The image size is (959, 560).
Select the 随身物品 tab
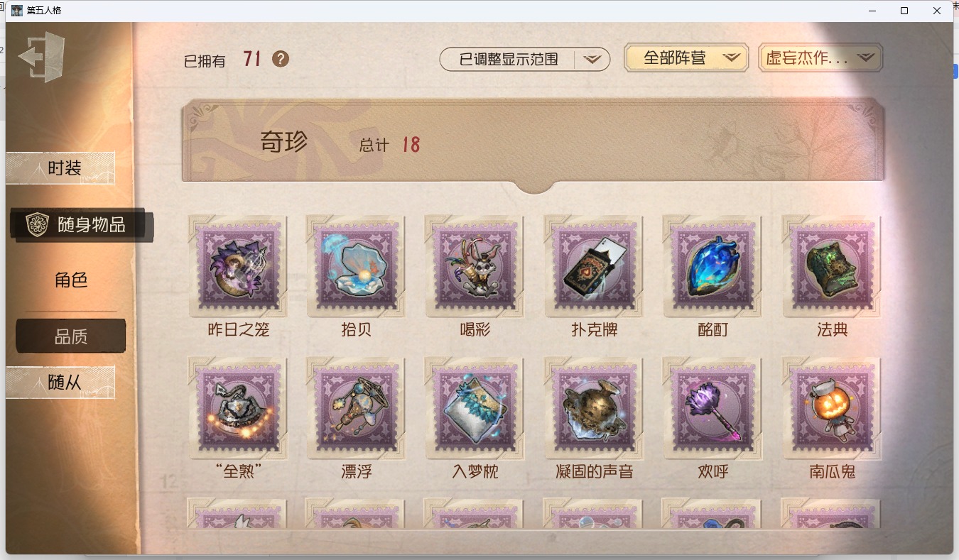(x=81, y=225)
